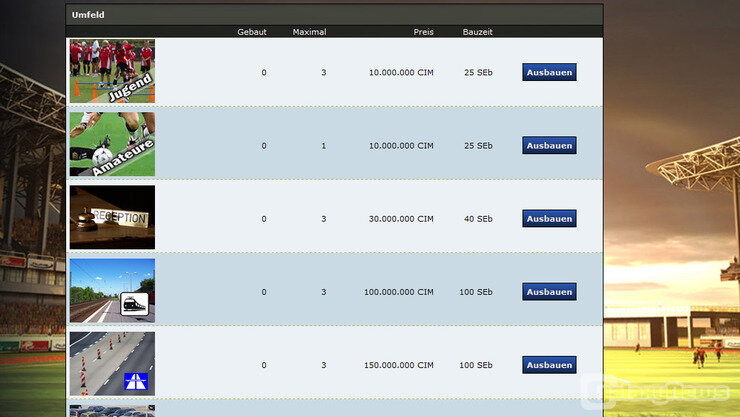Click the price 150.000.000 CIM

pyautogui.click(x=399, y=365)
